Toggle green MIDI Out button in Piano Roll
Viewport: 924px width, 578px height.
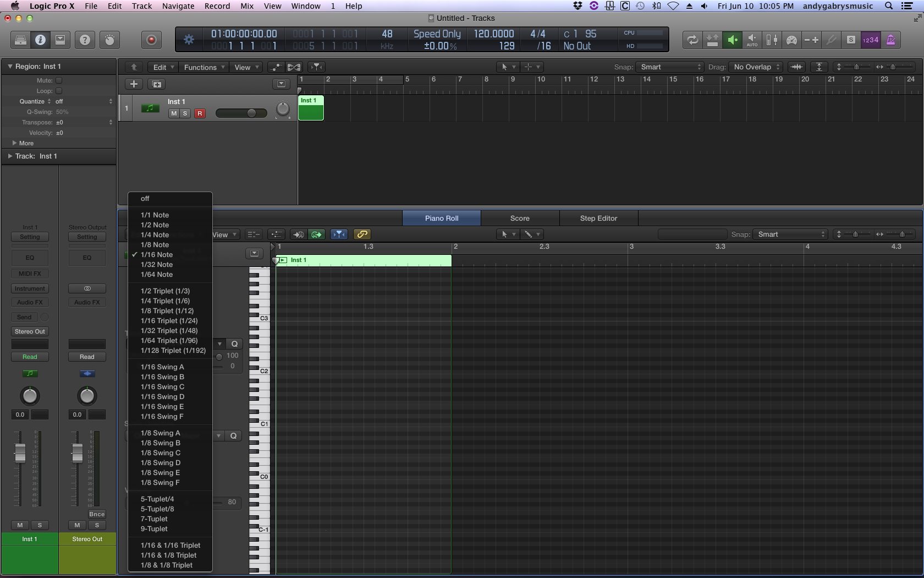pyautogui.click(x=316, y=235)
